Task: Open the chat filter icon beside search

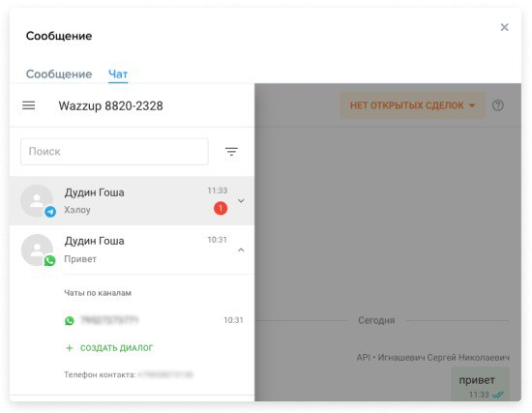Action: [x=231, y=151]
